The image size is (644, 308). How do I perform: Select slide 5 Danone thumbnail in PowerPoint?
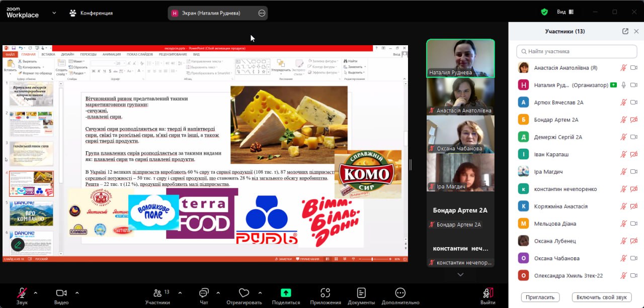pyautogui.click(x=31, y=214)
